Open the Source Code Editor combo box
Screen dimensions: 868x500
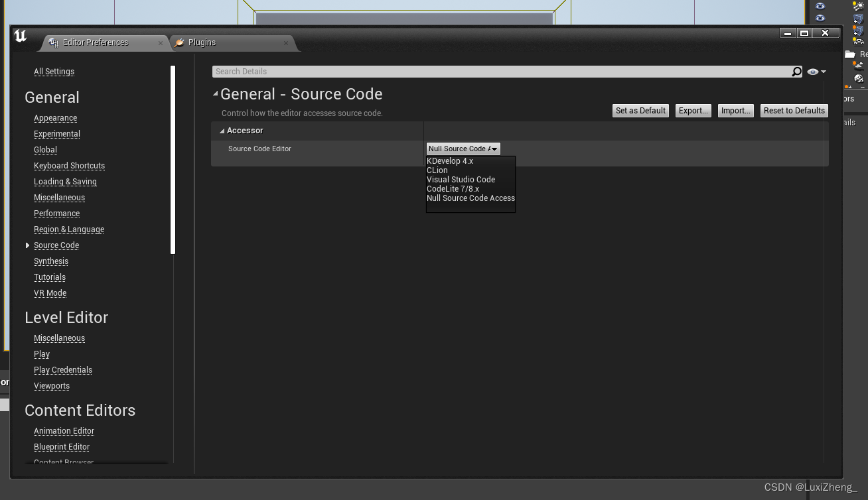click(463, 149)
